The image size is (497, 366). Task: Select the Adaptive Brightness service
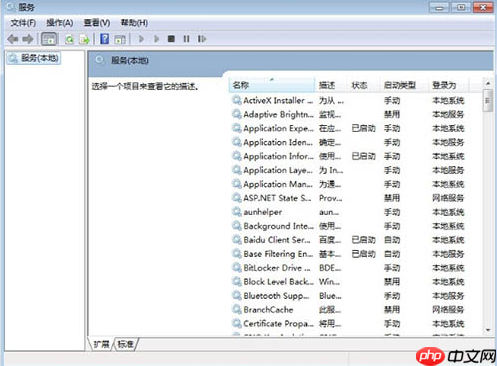[348, 114]
